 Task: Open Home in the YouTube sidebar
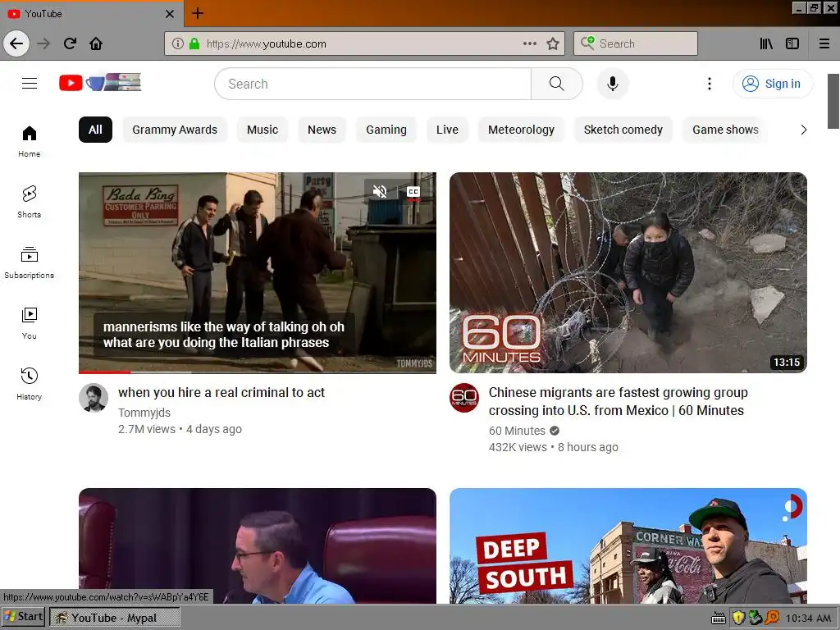point(30,141)
